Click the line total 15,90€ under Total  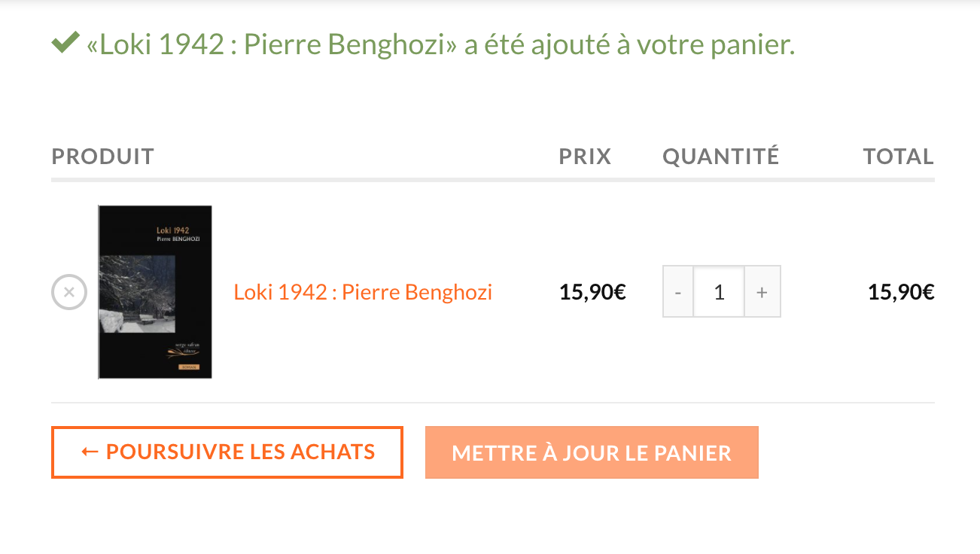900,292
